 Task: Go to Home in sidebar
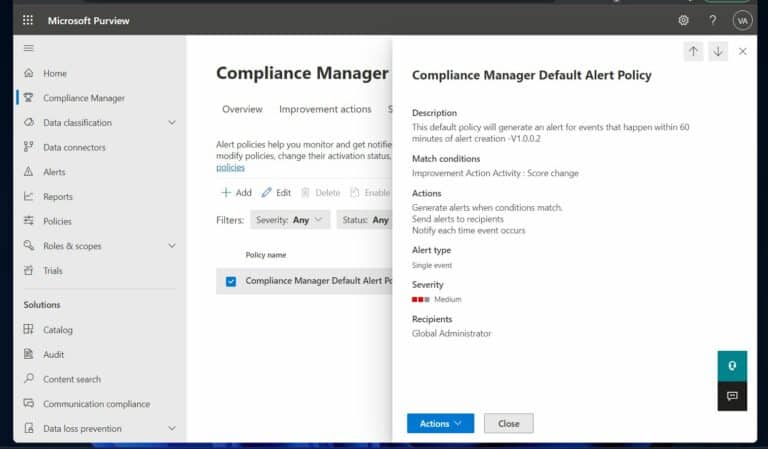[x=55, y=73]
